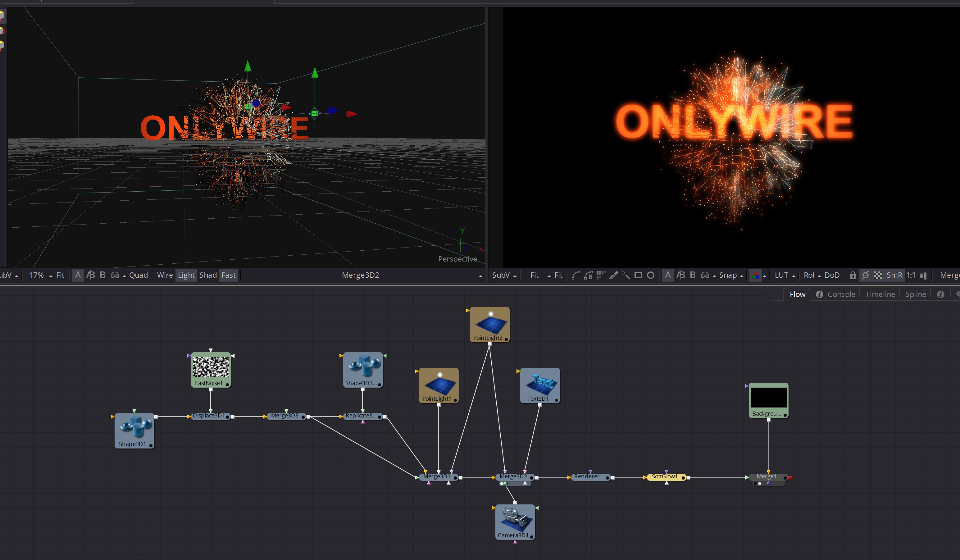Toggle SmR smooth resize
This screenshot has width=960, height=560.
(x=894, y=275)
